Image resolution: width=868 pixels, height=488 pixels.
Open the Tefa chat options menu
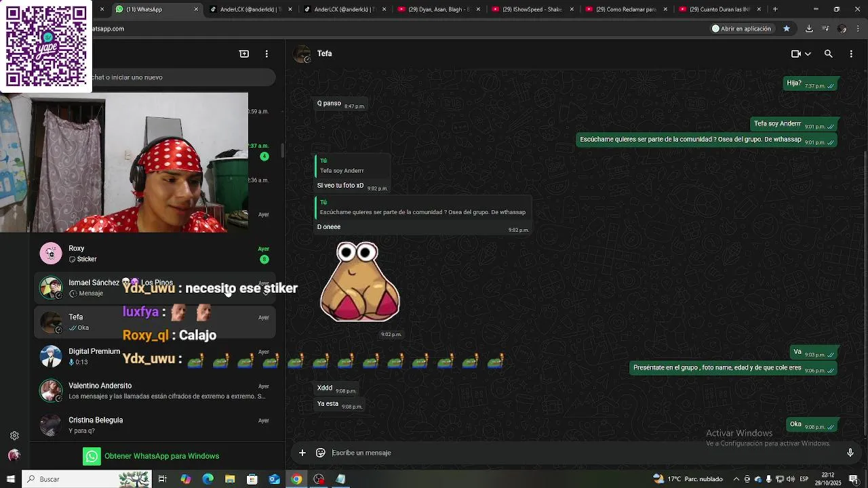coord(851,54)
